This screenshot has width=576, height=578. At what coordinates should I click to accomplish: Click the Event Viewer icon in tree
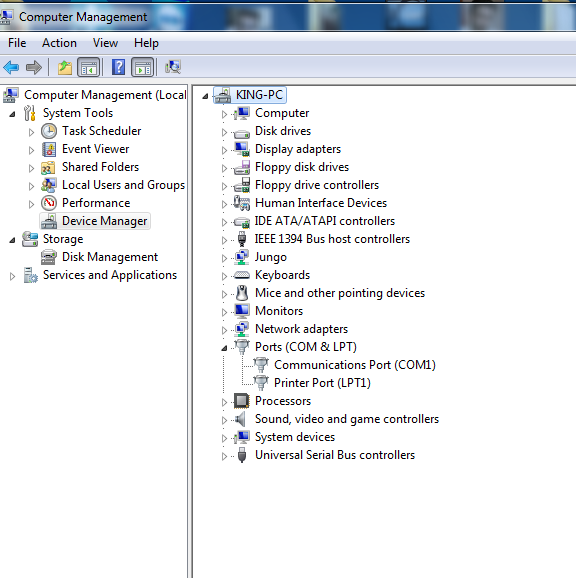pyautogui.click(x=49, y=149)
